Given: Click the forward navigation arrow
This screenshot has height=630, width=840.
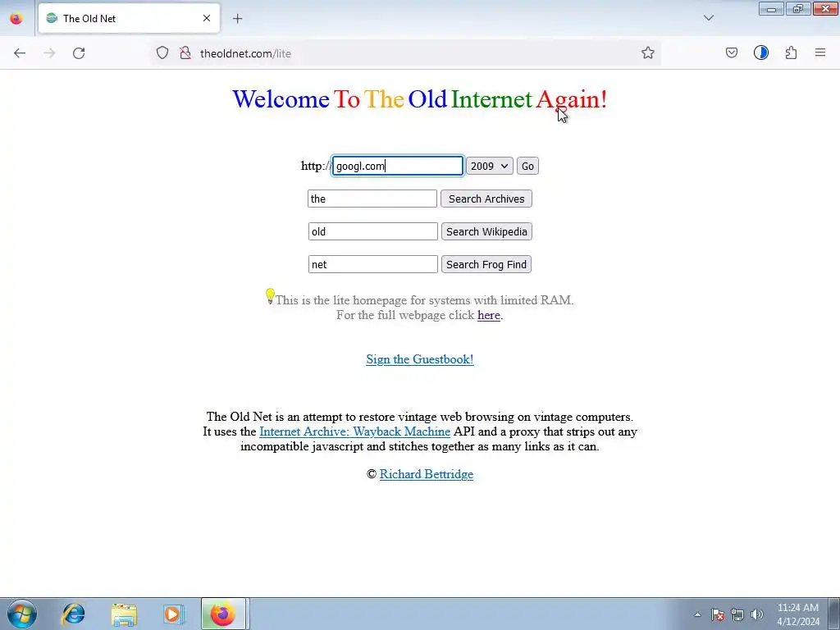Looking at the screenshot, I should pyautogui.click(x=49, y=53).
